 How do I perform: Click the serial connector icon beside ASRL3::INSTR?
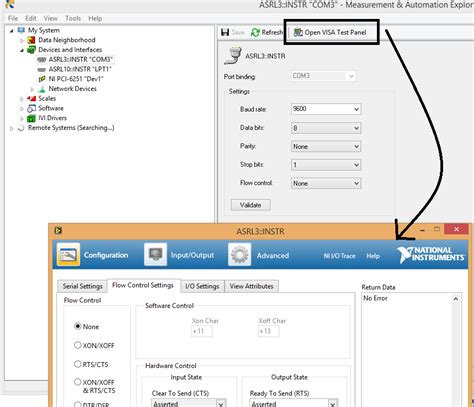233,56
